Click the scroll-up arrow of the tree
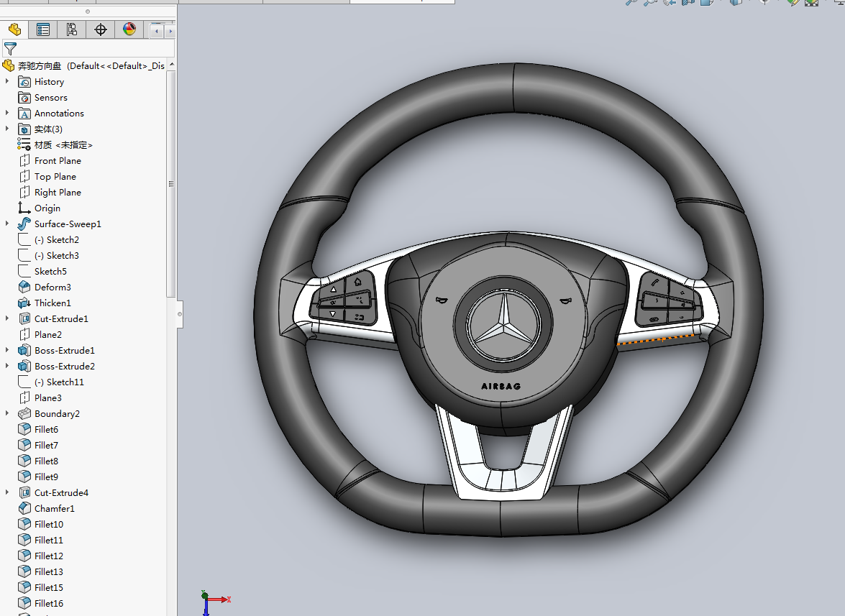 tap(171, 65)
